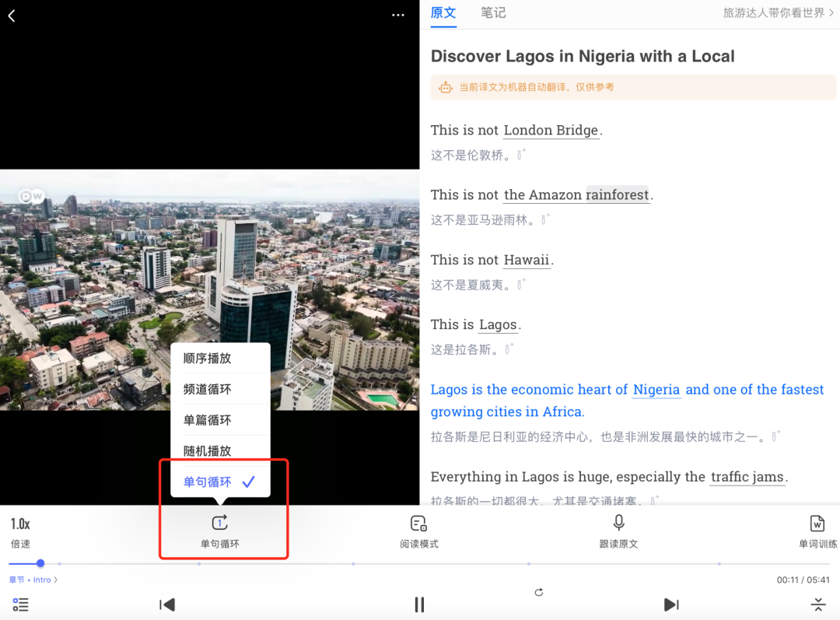This screenshot has height=620, width=840.
Task: Tap the AI icon after 这是拉各斯
Action: click(x=509, y=349)
